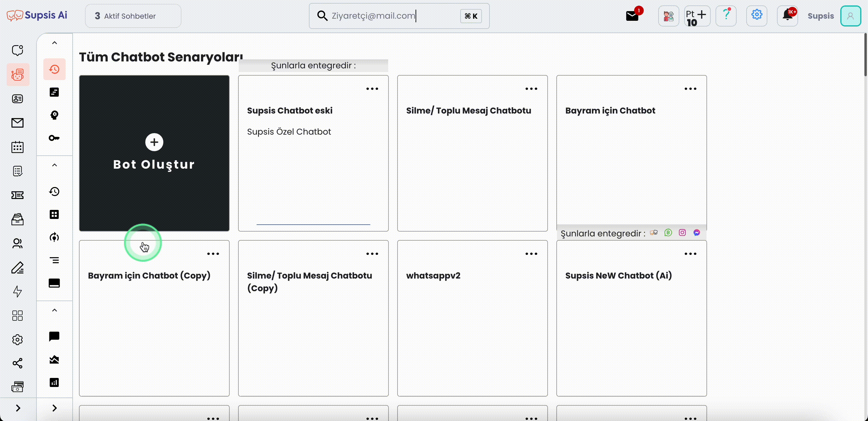
Task: Open options menu for whatsappv2 card
Action: point(531,254)
